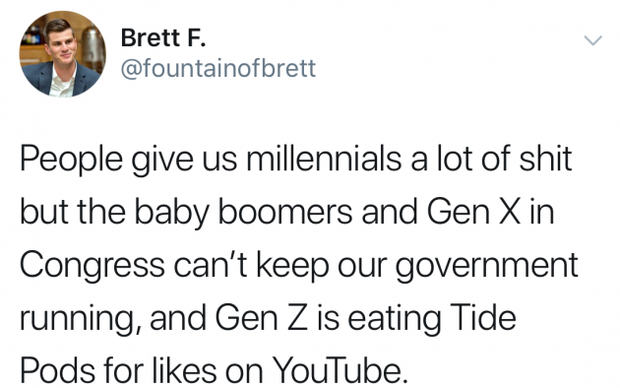Expand the tweet options chevron
The width and height of the screenshot is (620, 388).
(593, 40)
